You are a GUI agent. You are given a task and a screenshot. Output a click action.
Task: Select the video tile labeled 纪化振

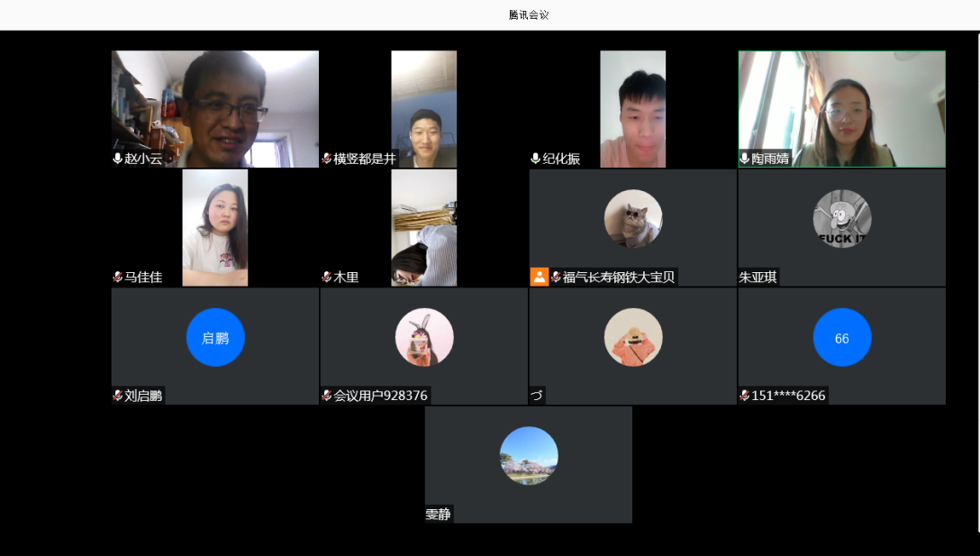coord(632,108)
